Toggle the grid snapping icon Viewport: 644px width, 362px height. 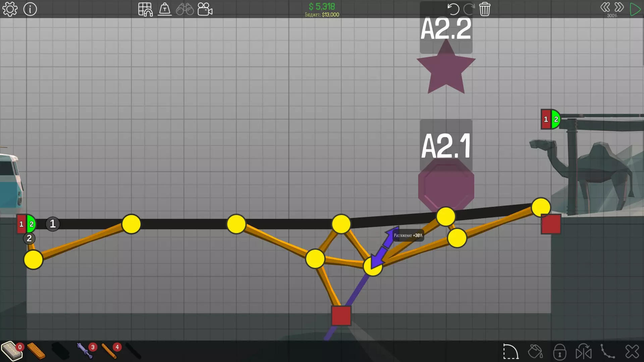(x=145, y=9)
